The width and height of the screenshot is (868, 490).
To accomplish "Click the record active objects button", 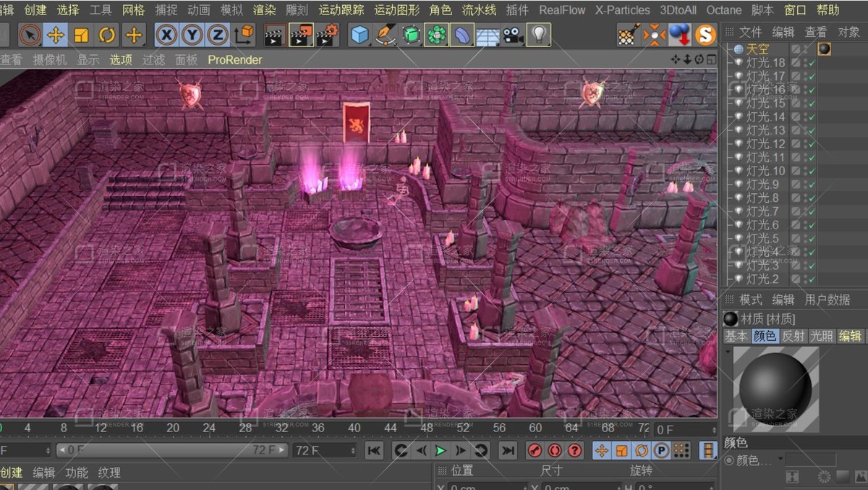I will click(x=535, y=451).
